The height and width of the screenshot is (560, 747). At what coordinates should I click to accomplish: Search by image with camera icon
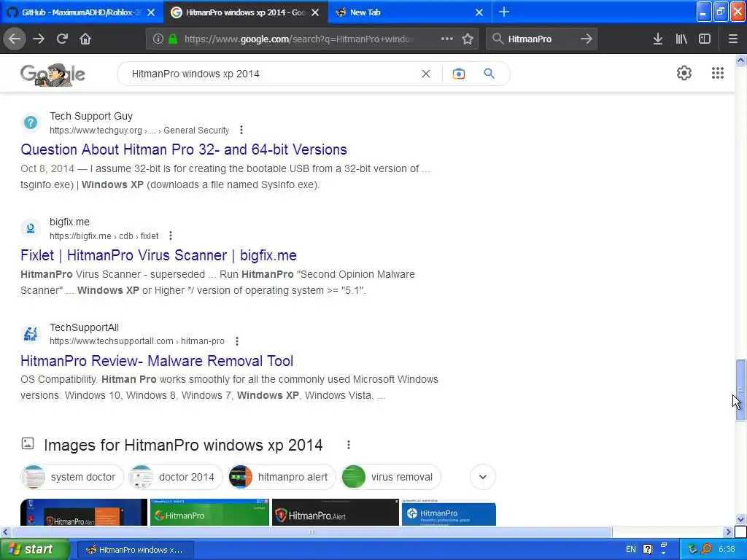[x=459, y=74]
